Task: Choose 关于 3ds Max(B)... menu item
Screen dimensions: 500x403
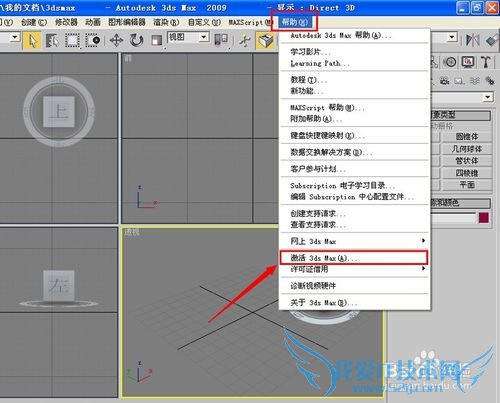Action: [354, 303]
